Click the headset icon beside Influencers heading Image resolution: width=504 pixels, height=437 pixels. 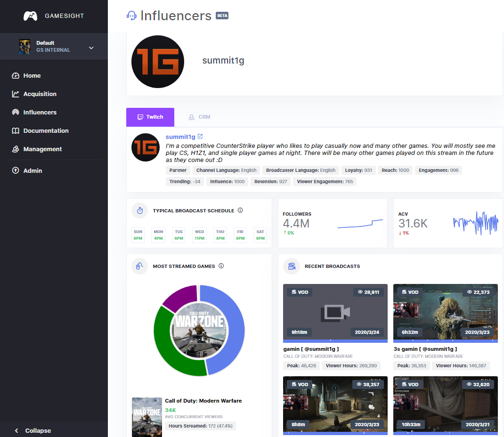[x=131, y=16]
